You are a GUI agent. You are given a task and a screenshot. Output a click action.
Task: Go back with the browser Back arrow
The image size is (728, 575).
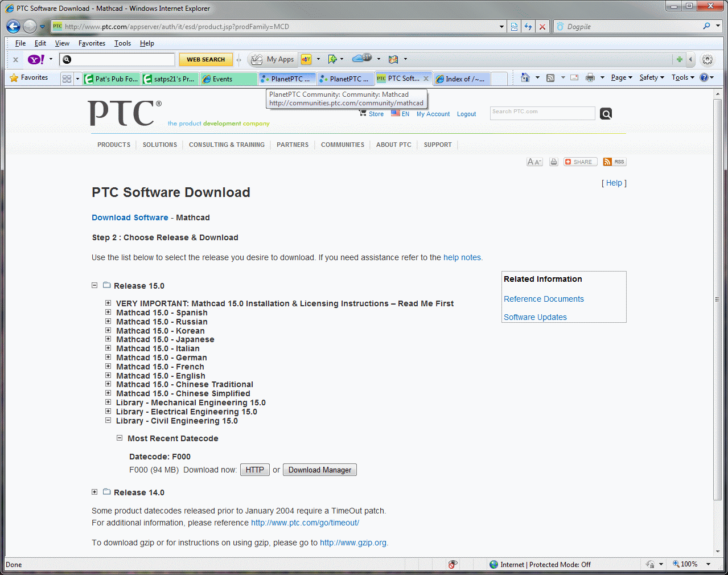(x=14, y=26)
